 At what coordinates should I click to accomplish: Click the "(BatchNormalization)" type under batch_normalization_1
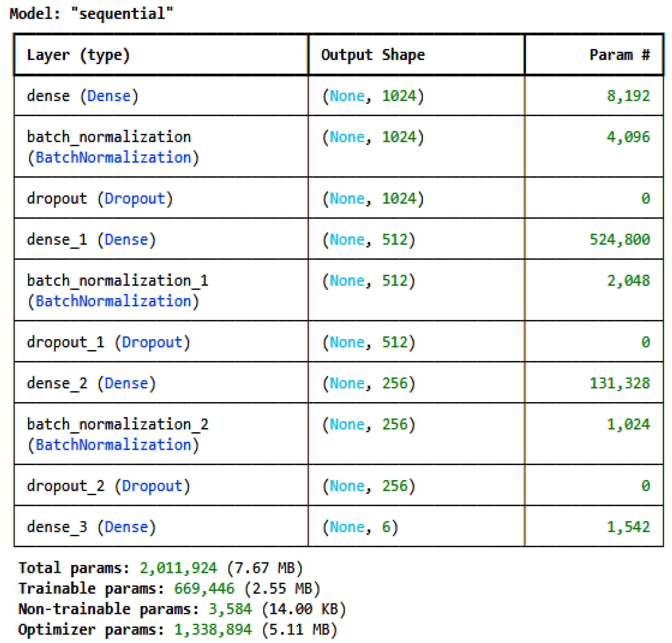113,302
